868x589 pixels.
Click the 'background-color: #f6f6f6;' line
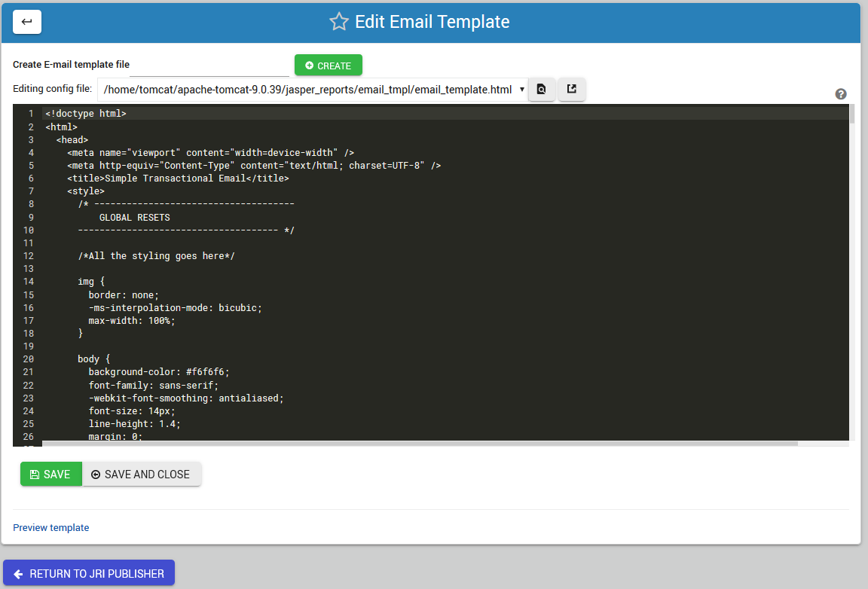coord(159,372)
